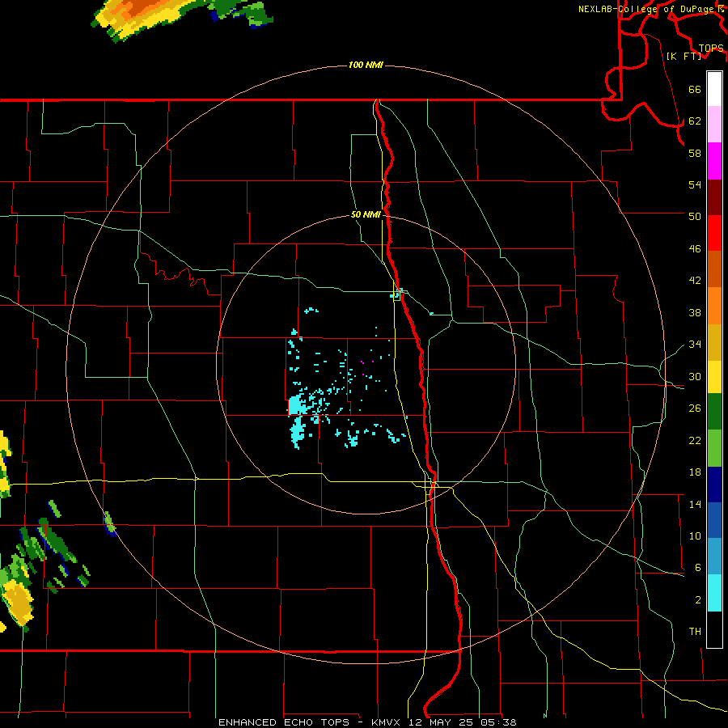Click the gold 34 K FT legend swatch
Screen dimensions: 728x728
pos(714,342)
